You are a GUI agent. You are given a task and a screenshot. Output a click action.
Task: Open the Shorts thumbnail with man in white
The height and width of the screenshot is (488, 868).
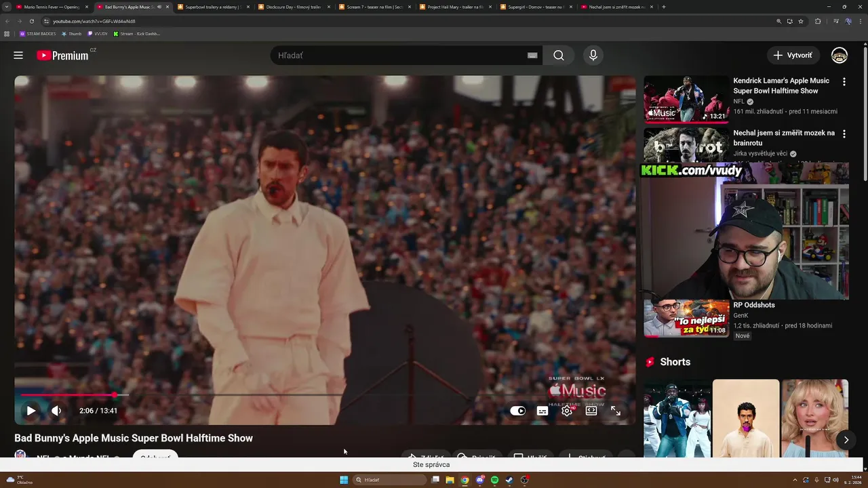pyautogui.click(x=746, y=418)
